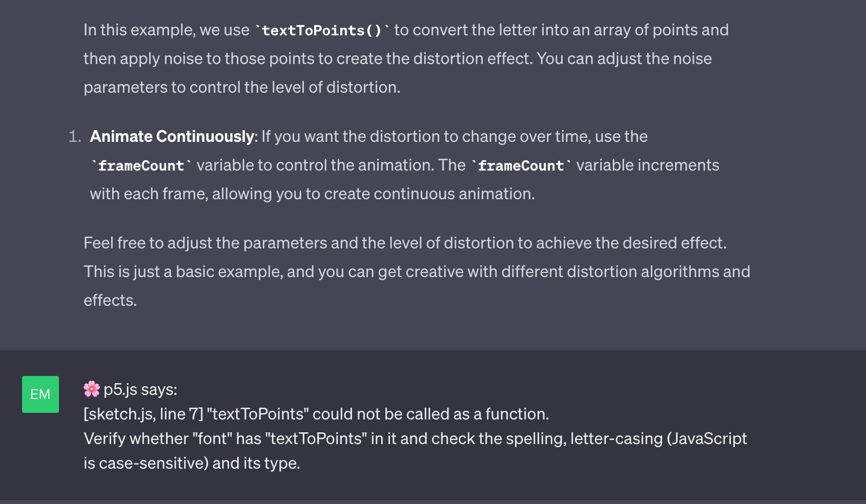The width and height of the screenshot is (866, 504).
Task: Click the 'In this example, we use' text
Action: tap(167, 30)
